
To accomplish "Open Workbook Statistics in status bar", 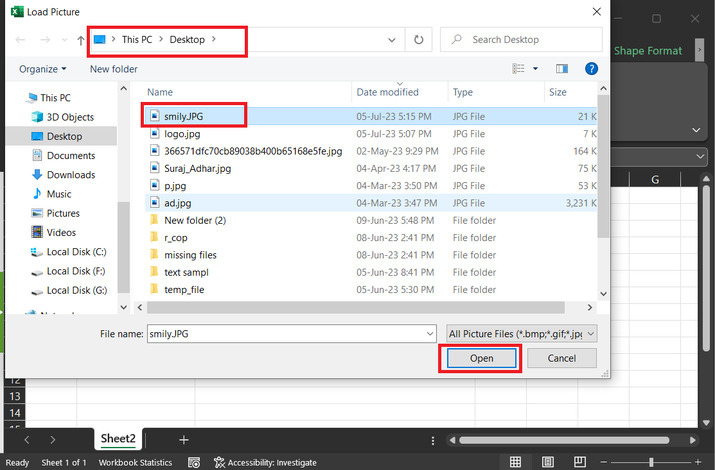I will (135, 462).
